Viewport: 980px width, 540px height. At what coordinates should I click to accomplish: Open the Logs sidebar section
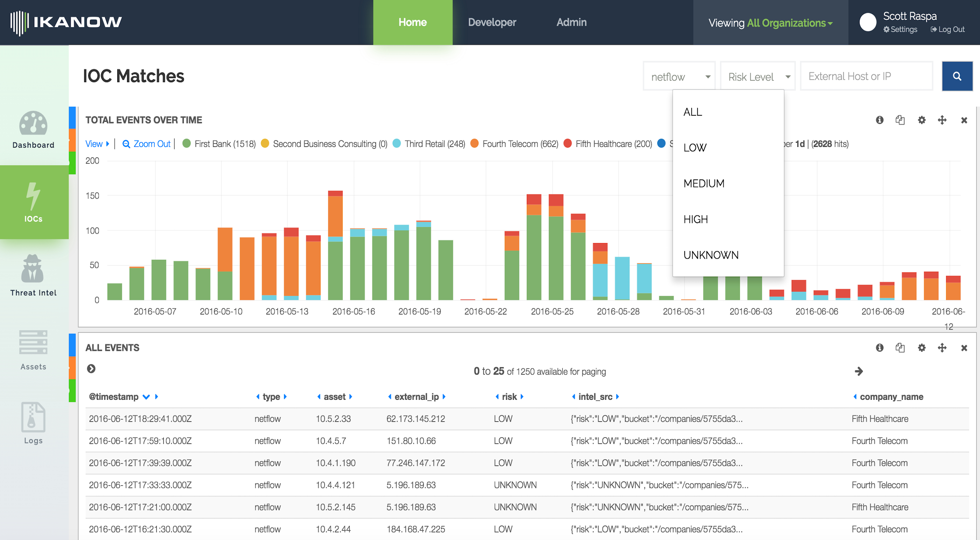coord(34,423)
